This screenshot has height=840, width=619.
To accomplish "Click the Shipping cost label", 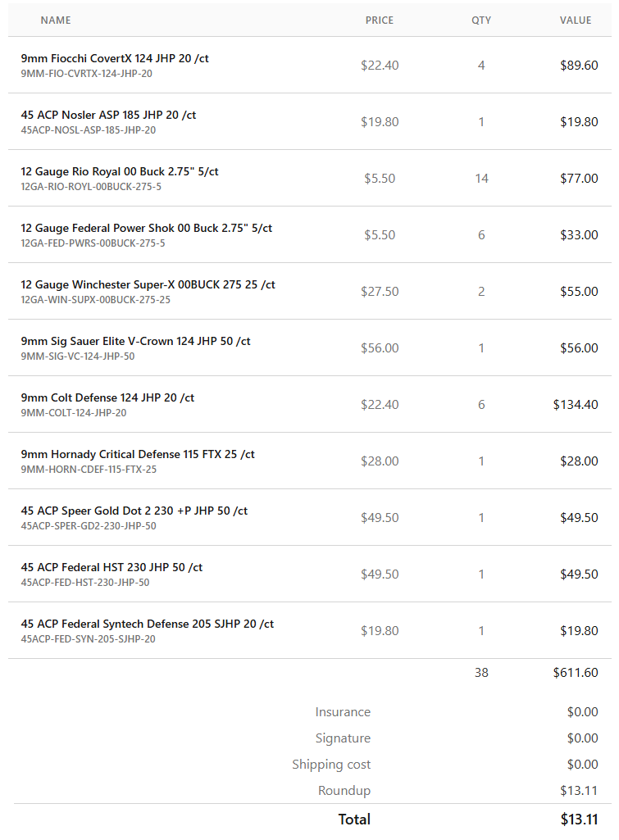I will (331, 765).
